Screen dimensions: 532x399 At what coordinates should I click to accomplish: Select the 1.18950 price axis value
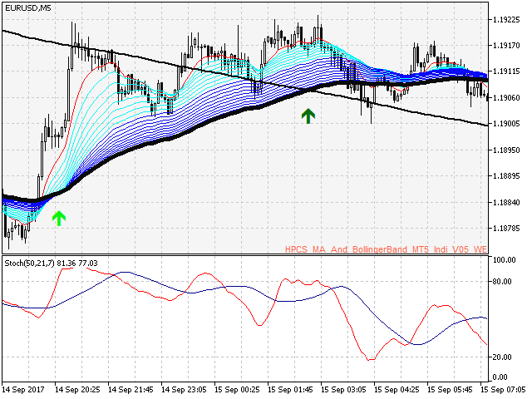[508, 150]
